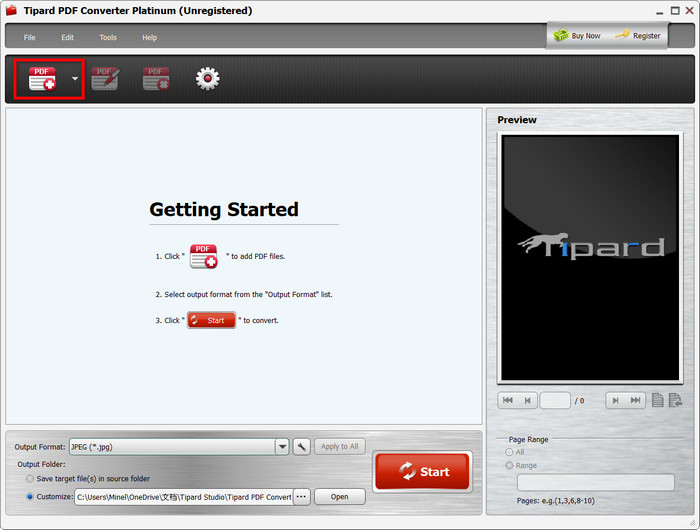700x530 pixels.
Task: Open the File menu
Action: click(x=29, y=38)
